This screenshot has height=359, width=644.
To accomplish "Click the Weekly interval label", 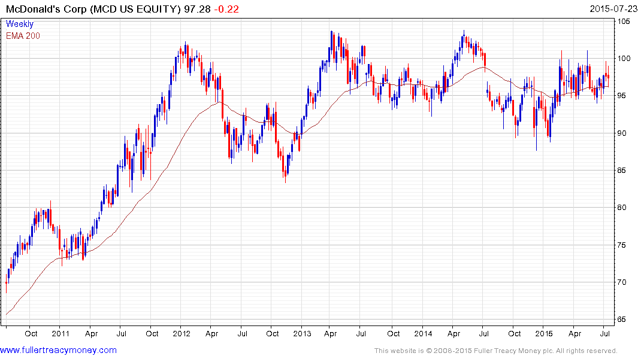I will 20,24.
